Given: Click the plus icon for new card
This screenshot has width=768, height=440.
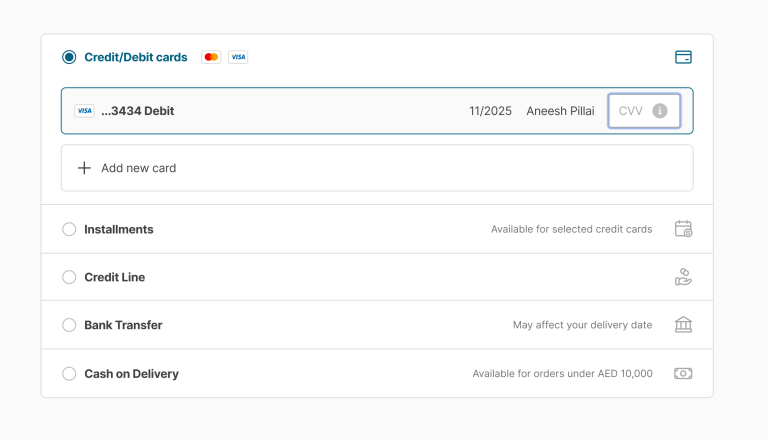Looking at the screenshot, I should coord(84,168).
